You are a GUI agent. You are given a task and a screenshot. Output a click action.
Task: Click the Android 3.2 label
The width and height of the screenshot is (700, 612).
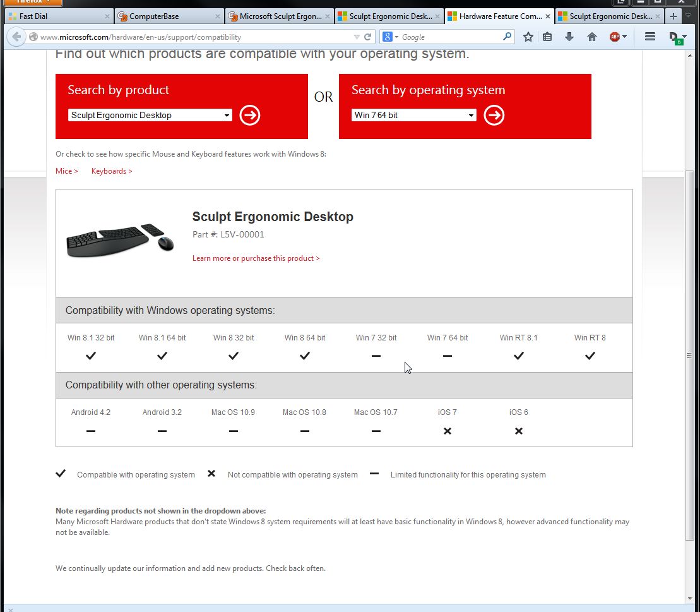tap(162, 412)
